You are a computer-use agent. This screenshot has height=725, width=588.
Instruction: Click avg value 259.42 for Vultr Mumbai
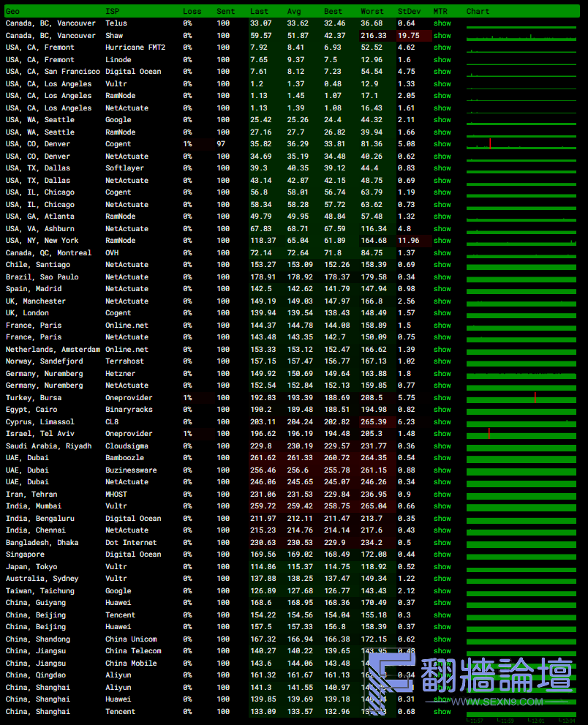(300, 506)
